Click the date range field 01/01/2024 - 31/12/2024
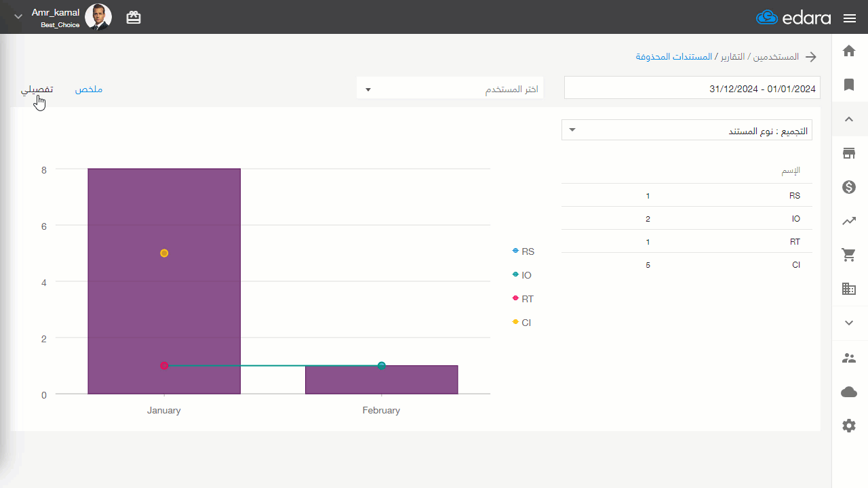 692,88
